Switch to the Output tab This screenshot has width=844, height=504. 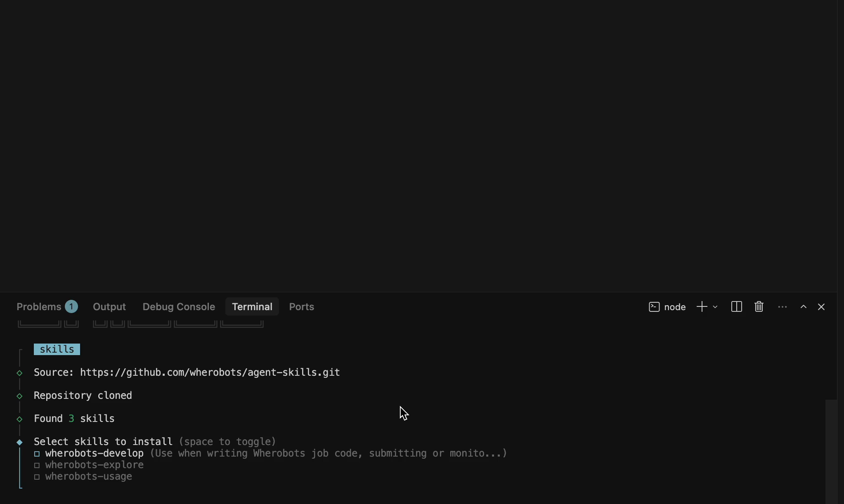pyautogui.click(x=109, y=307)
